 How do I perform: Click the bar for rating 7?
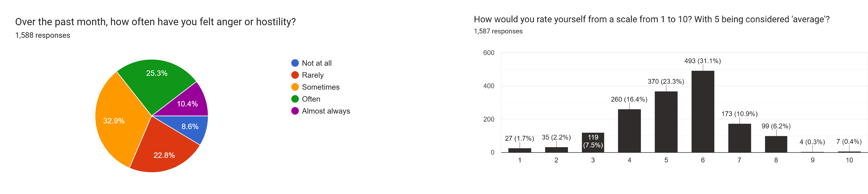[739, 138]
